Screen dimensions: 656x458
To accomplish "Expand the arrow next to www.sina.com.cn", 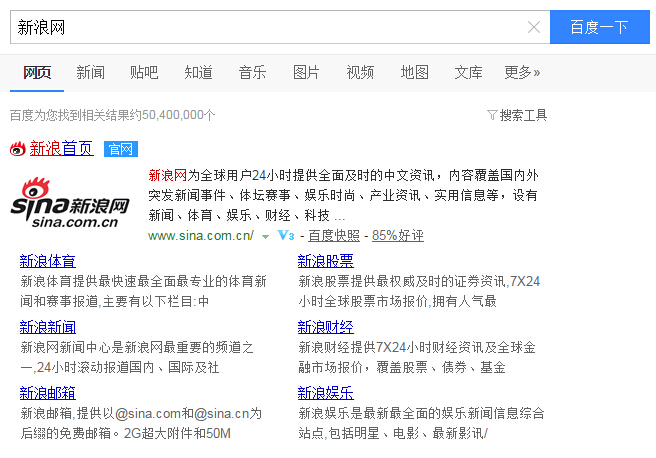I will click(x=265, y=237).
